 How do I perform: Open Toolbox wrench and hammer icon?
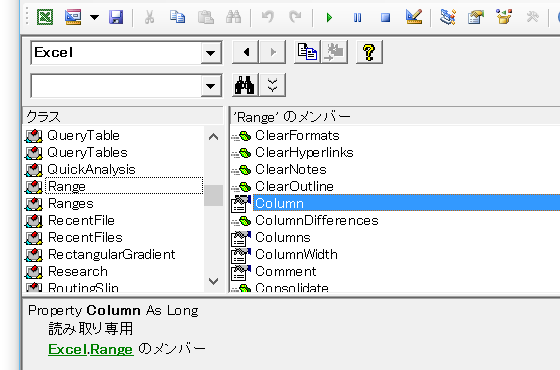[x=532, y=17]
